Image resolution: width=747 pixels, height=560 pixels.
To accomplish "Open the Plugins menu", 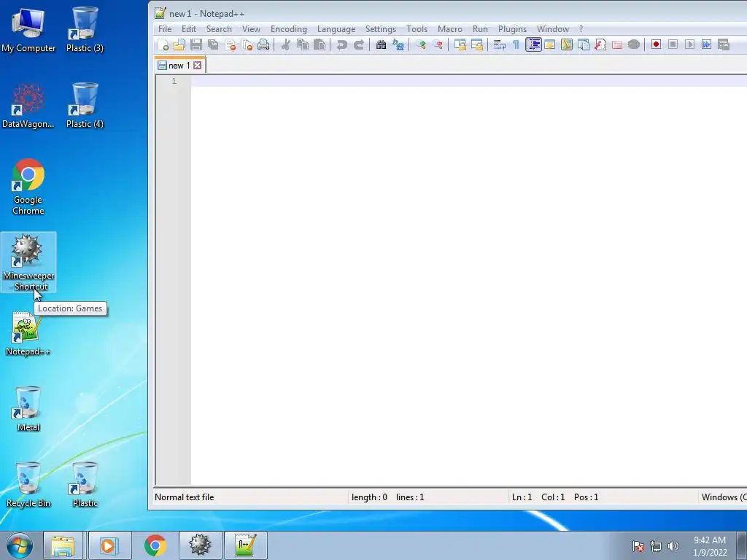I will pyautogui.click(x=513, y=29).
